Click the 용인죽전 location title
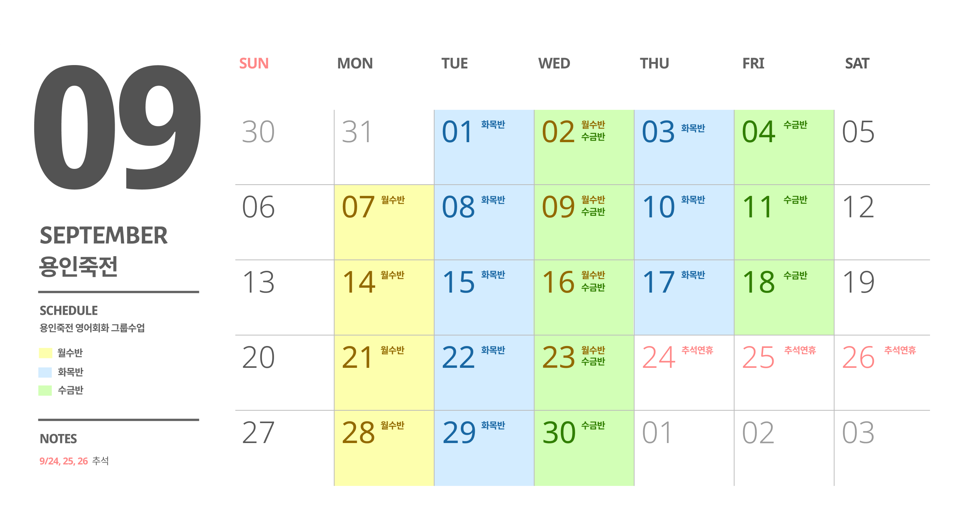 78,266
